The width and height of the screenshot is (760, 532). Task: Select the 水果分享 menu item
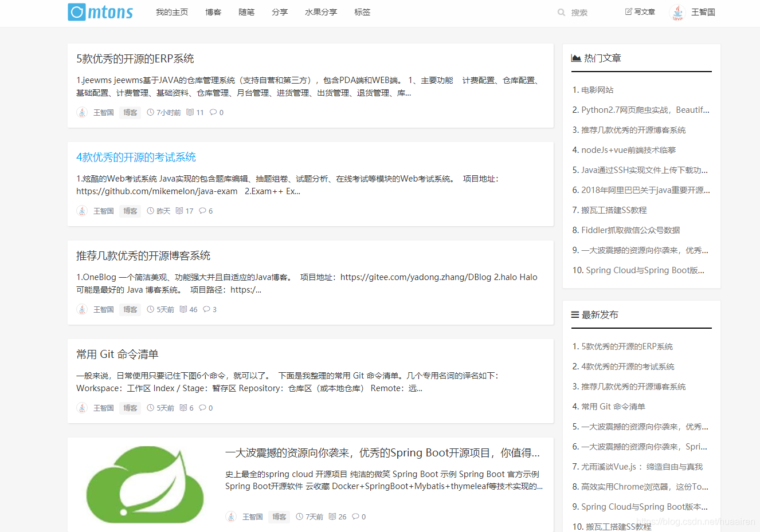(320, 12)
